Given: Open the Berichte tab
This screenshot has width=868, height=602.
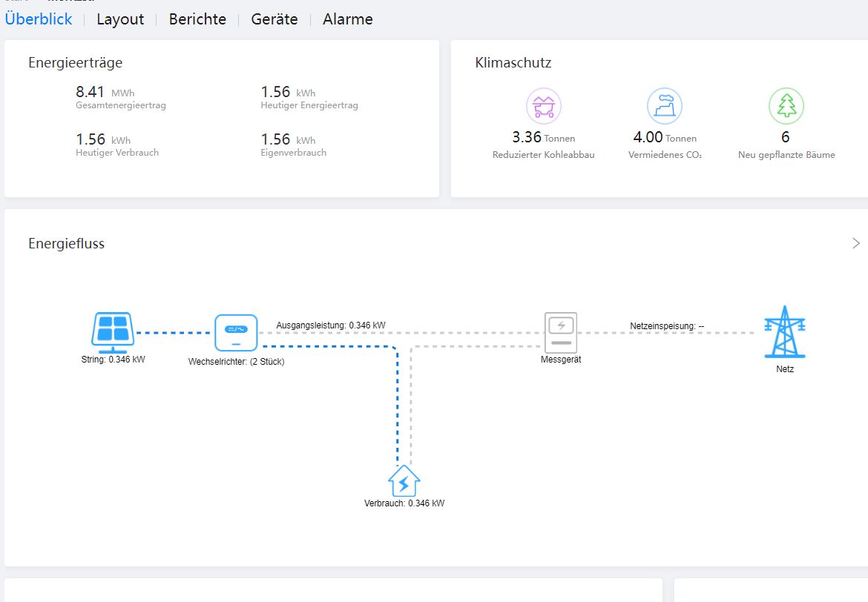Looking at the screenshot, I should tap(197, 19).
